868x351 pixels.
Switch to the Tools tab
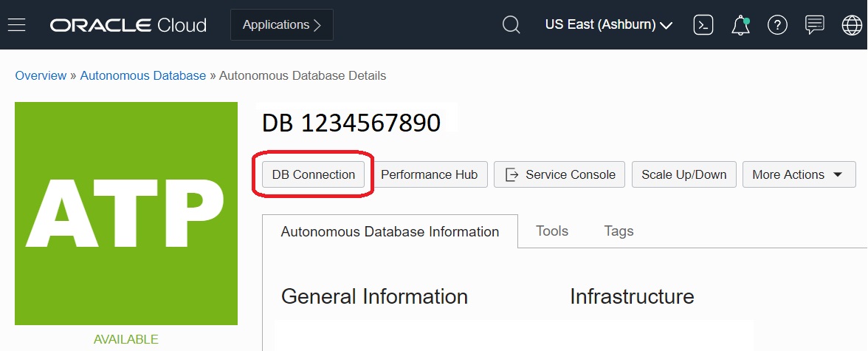click(552, 231)
